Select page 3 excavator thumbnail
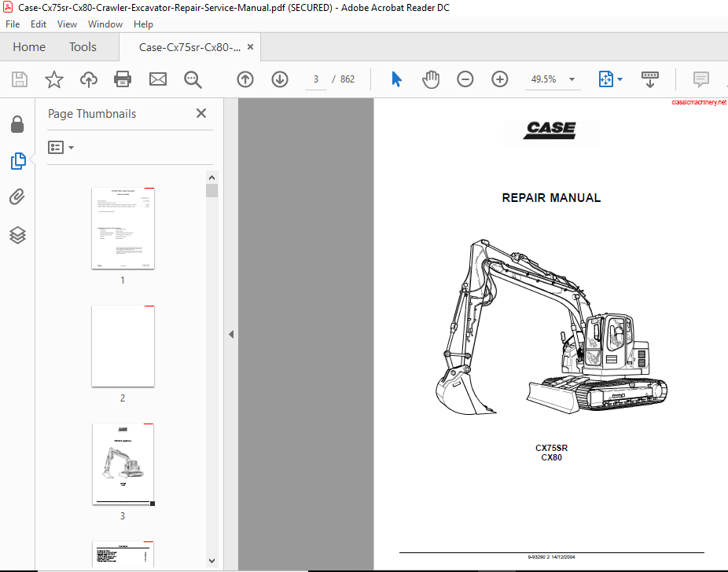 point(123,464)
